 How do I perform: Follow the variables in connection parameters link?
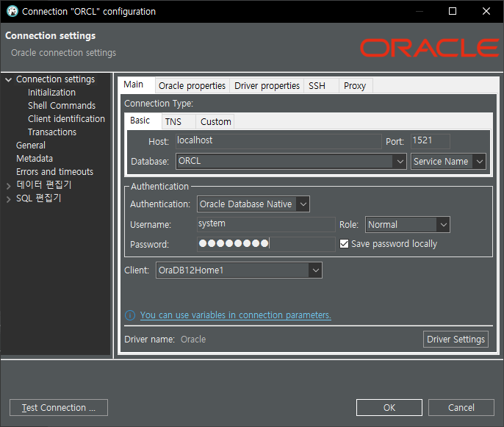click(x=236, y=315)
